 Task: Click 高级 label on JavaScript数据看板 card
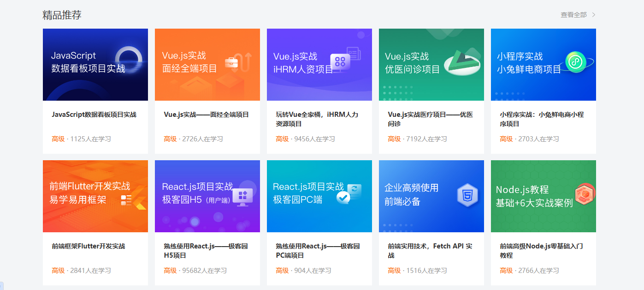[x=58, y=139]
